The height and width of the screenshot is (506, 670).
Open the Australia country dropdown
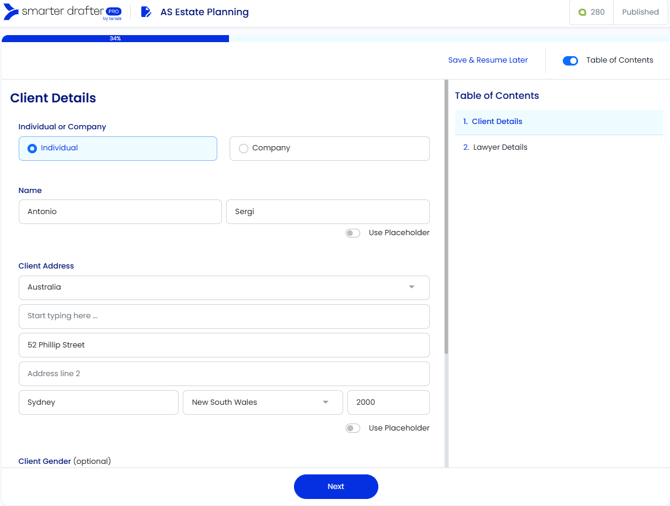tap(224, 287)
